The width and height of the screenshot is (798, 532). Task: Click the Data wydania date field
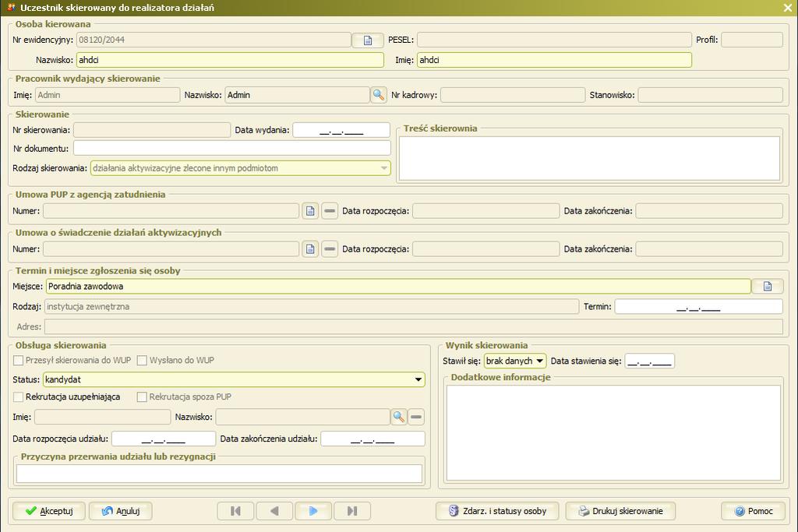click(341, 130)
